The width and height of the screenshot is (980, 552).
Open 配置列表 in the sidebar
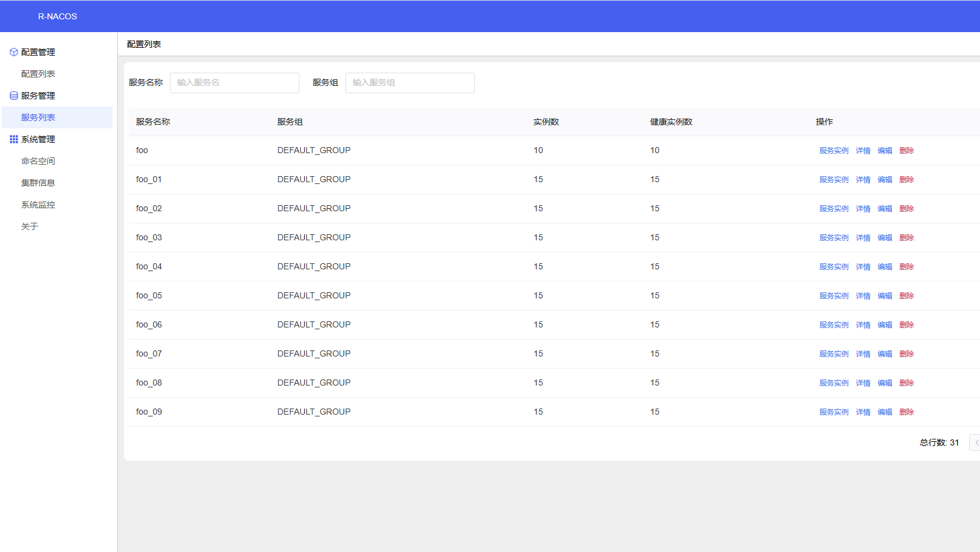click(38, 74)
